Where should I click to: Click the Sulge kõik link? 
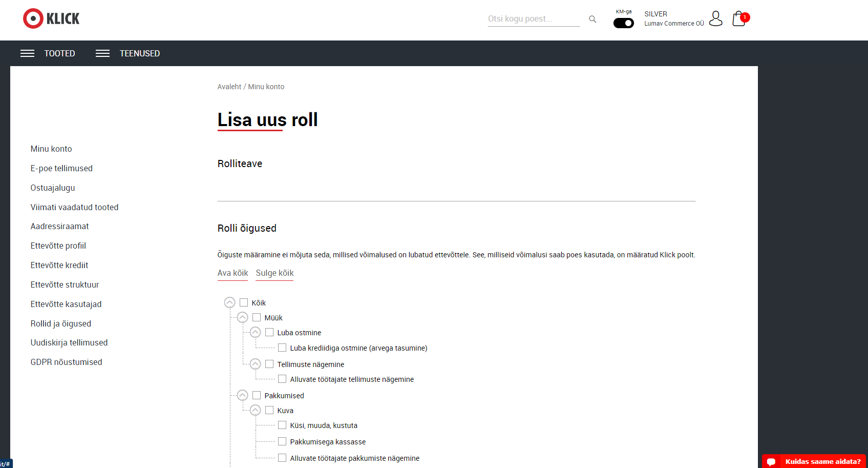pos(274,273)
